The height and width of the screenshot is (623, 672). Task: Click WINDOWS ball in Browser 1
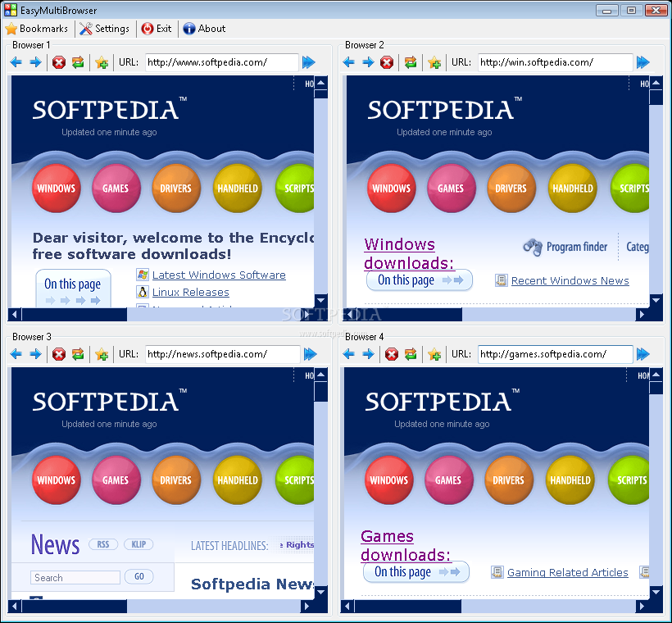pos(57,189)
